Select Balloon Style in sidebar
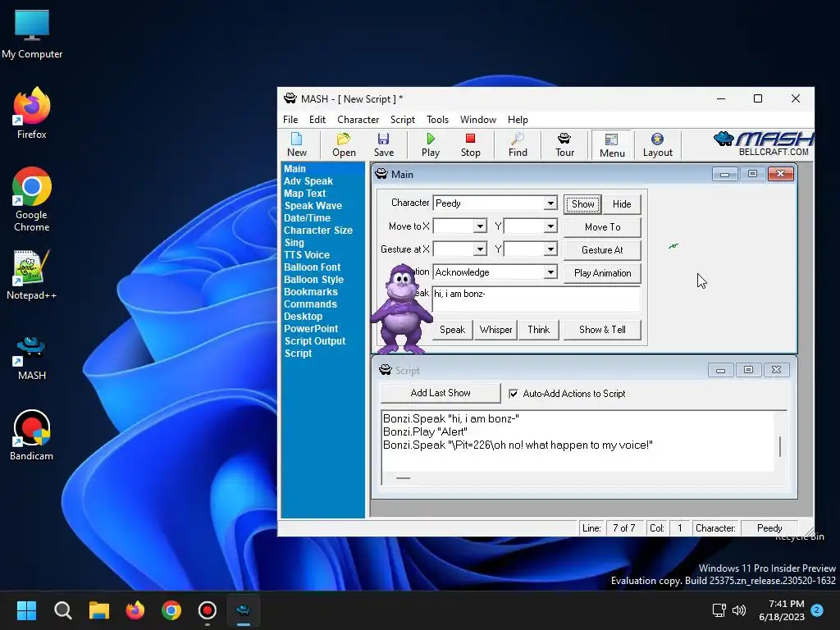Viewport: 840px width, 630px height. pos(313,280)
